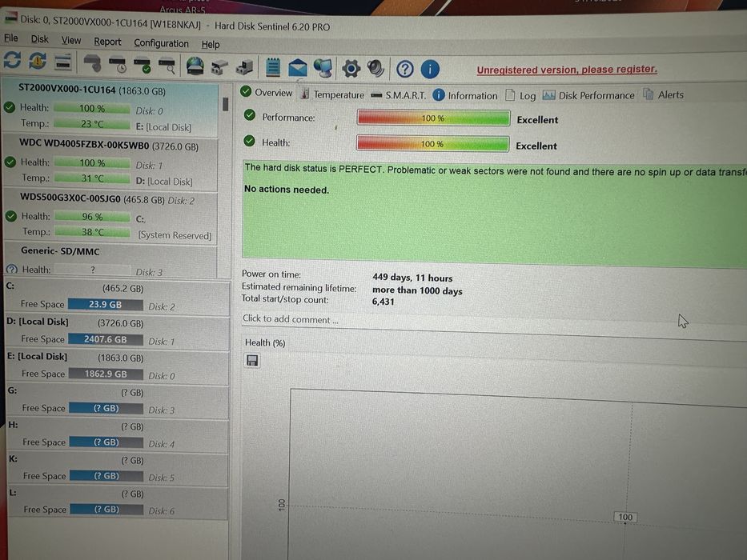Click the envelope send e-mail icon
The width and height of the screenshot is (747, 560).
(x=297, y=68)
